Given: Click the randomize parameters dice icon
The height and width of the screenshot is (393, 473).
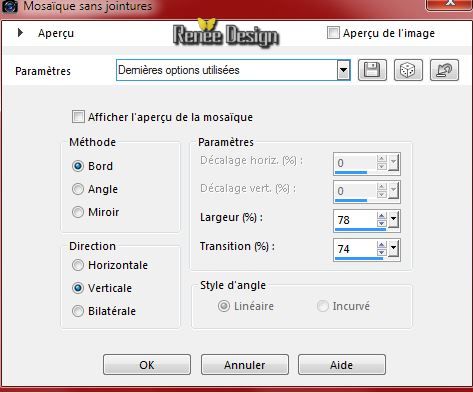Looking at the screenshot, I should [x=408, y=70].
